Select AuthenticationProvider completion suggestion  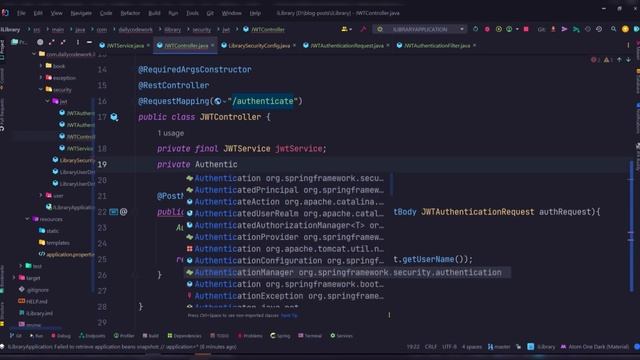click(x=286, y=237)
